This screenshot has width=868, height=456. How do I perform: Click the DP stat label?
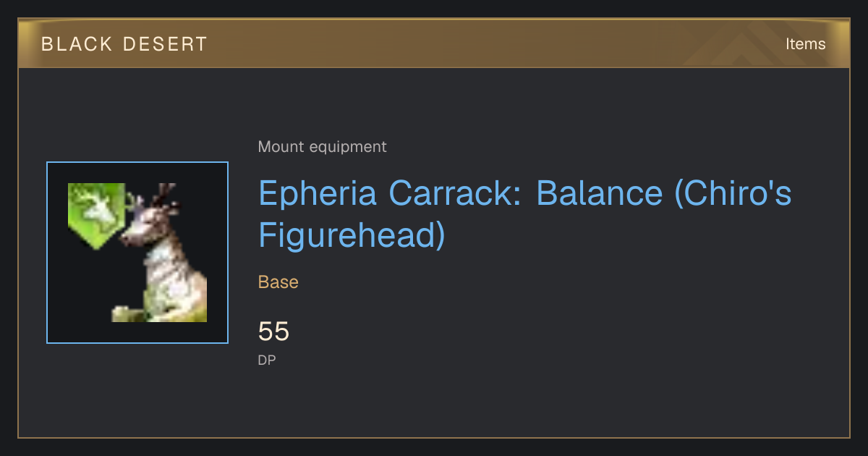(x=267, y=360)
